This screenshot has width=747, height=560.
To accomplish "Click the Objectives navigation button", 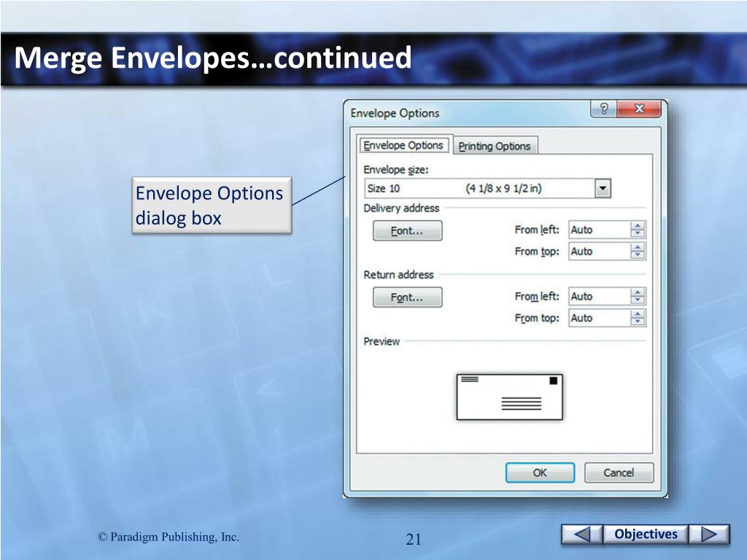I will click(x=646, y=534).
